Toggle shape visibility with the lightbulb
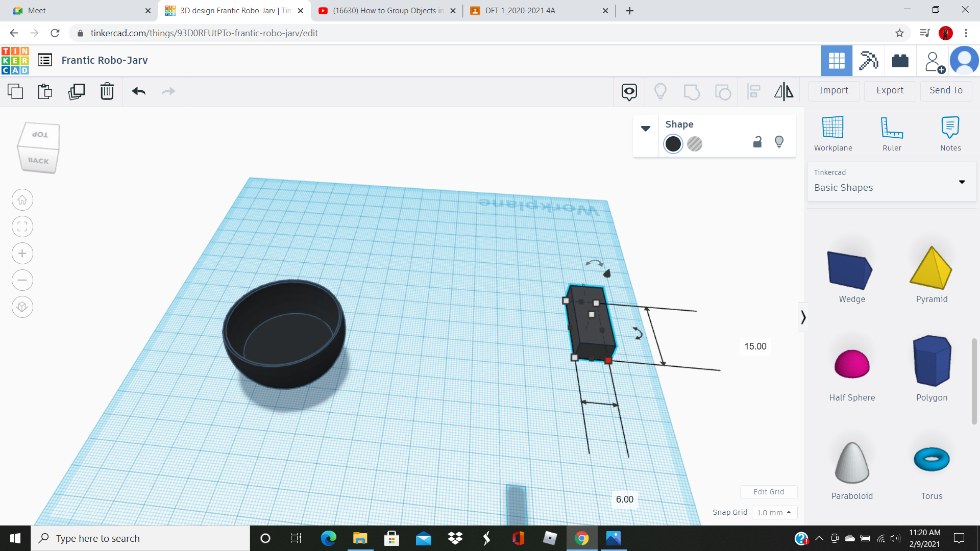Viewport: 980px width, 551px height. click(x=779, y=142)
